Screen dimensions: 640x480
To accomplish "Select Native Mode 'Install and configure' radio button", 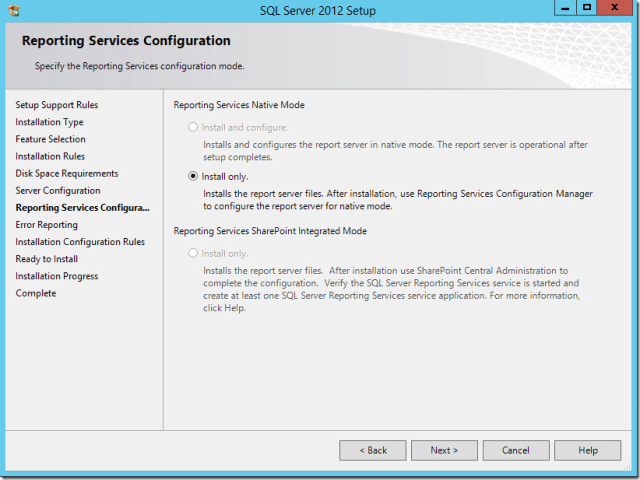I will (193, 127).
